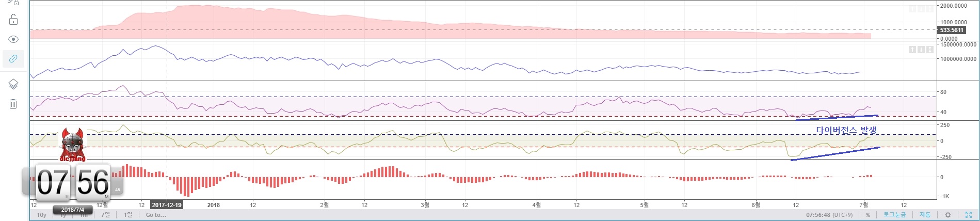Toggle the eye icon to hide drawings

[13, 39]
